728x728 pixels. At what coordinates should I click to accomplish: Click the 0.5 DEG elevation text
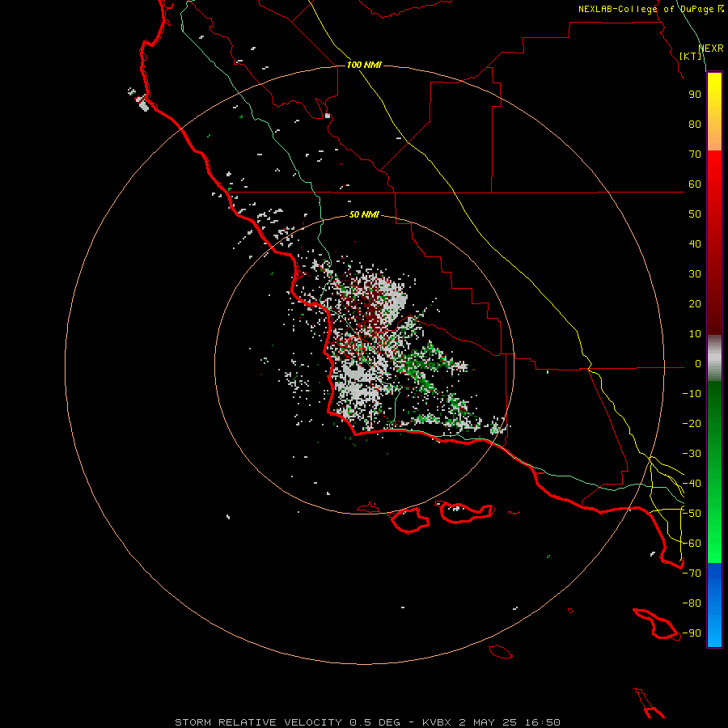[x=375, y=722]
